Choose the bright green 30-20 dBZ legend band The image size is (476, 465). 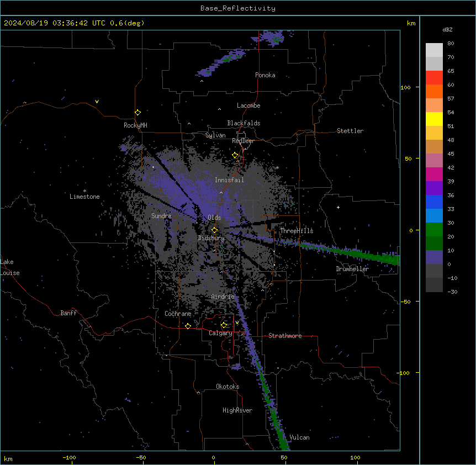(434, 230)
